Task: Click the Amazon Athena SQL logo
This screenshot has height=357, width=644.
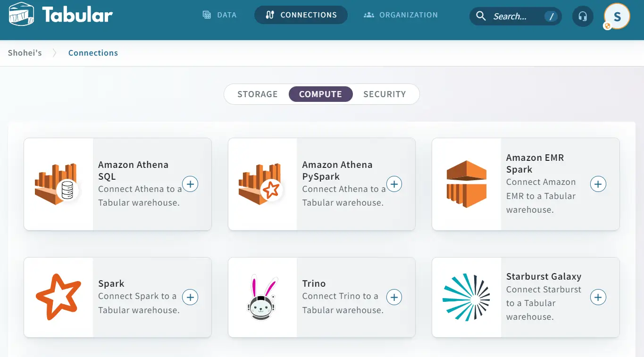Action: click(57, 184)
